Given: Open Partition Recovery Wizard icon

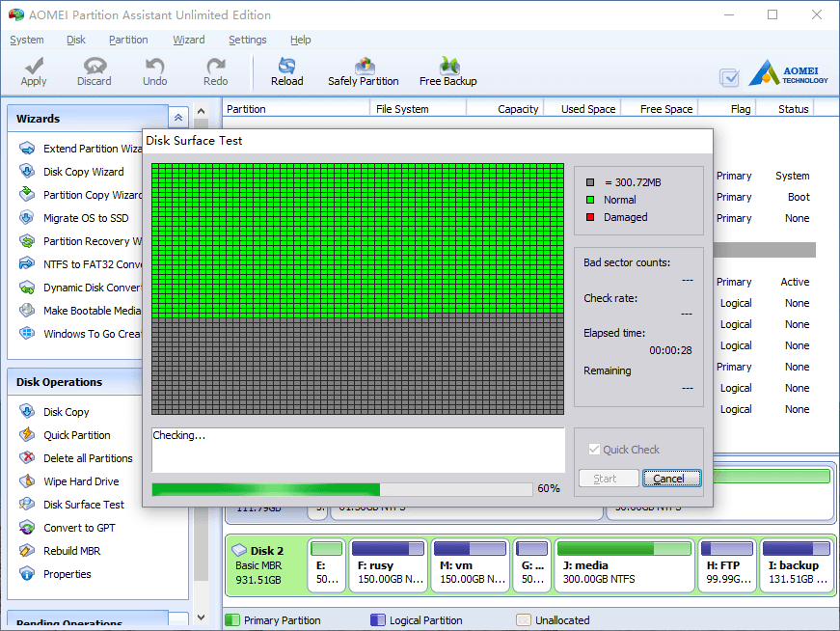Looking at the screenshot, I should tap(27, 241).
